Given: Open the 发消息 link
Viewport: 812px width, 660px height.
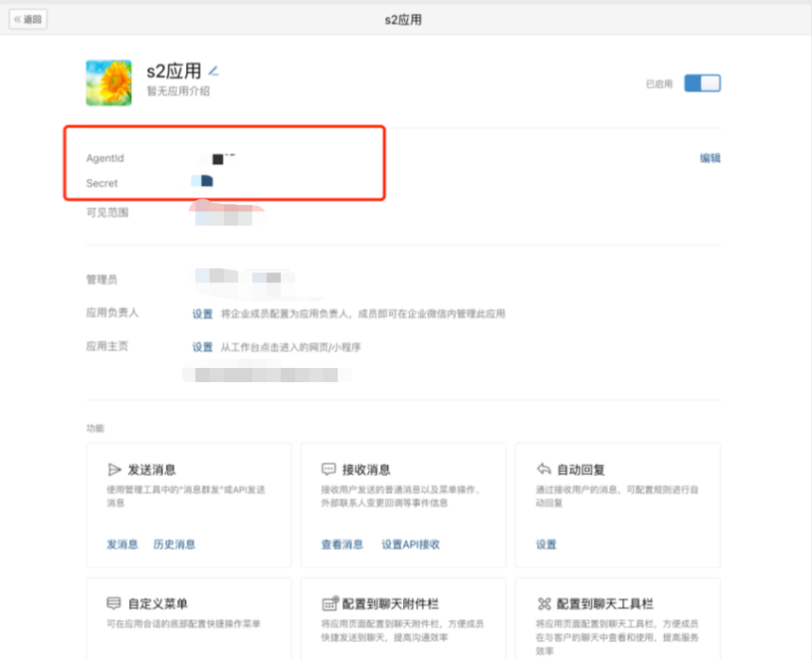Looking at the screenshot, I should coord(122,544).
